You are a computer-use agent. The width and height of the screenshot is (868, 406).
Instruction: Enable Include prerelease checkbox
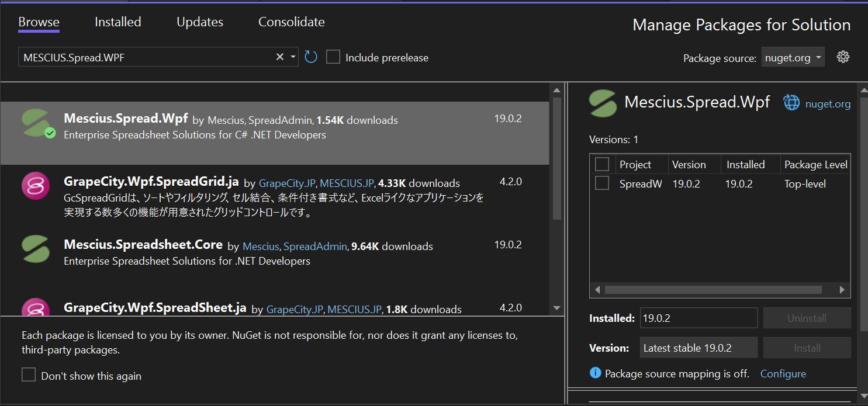coord(333,57)
